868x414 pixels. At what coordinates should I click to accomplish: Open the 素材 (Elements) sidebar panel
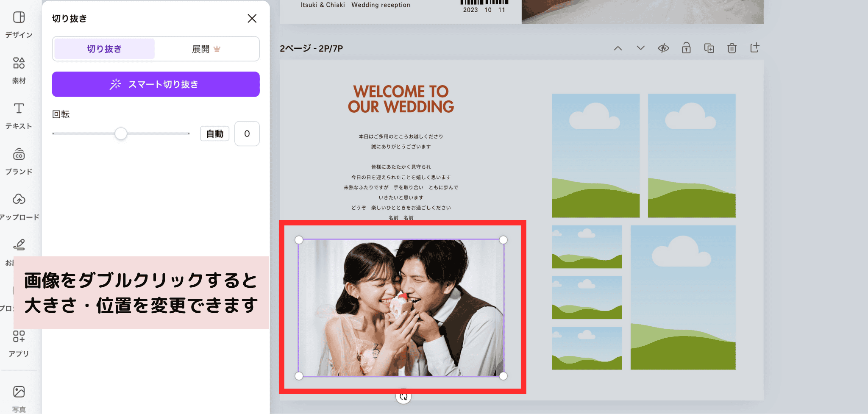point(19,70)
